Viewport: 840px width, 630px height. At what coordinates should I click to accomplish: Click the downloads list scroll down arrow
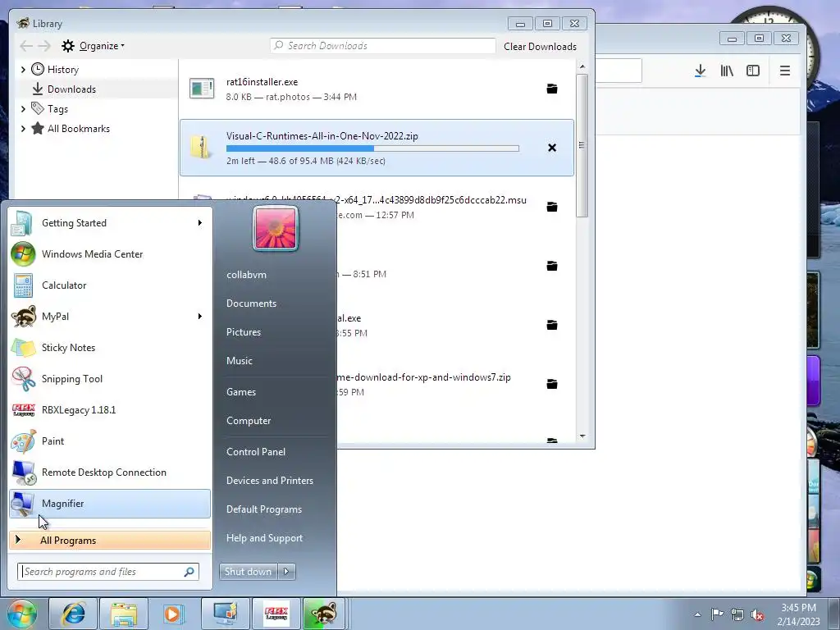click(582, 436)
